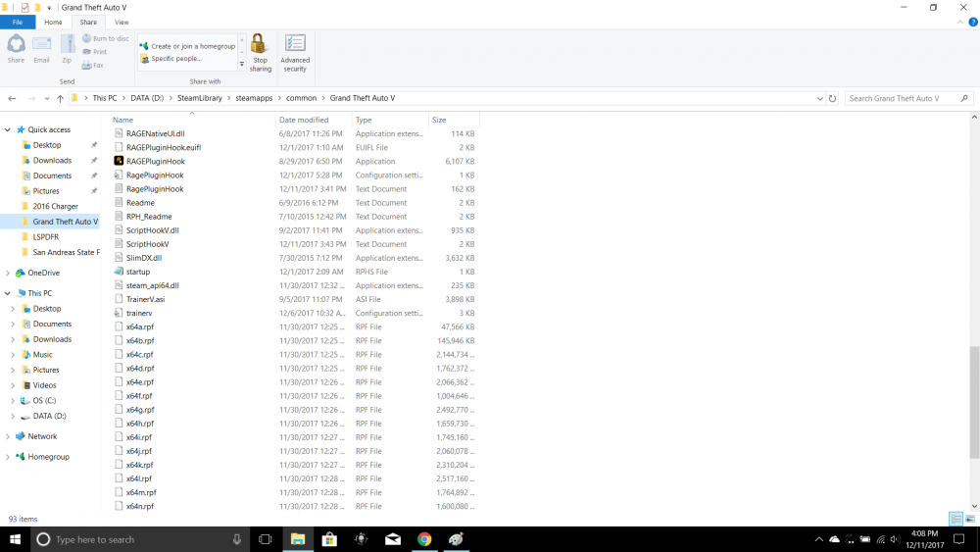Open Help question mark icon

tap(973, 22)
